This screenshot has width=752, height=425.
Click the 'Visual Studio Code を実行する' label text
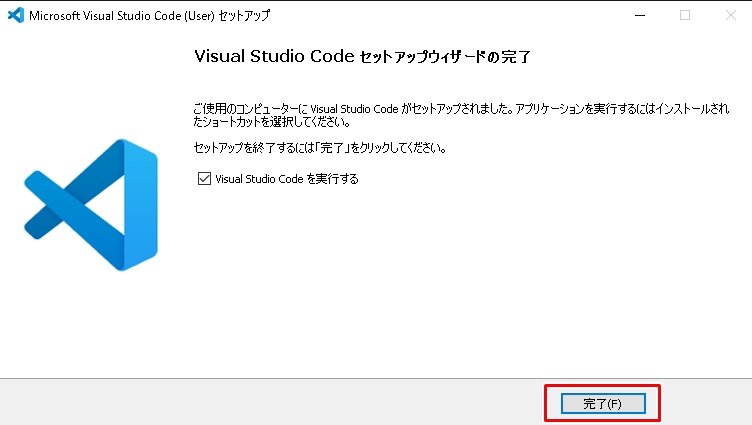pos(287,179)
